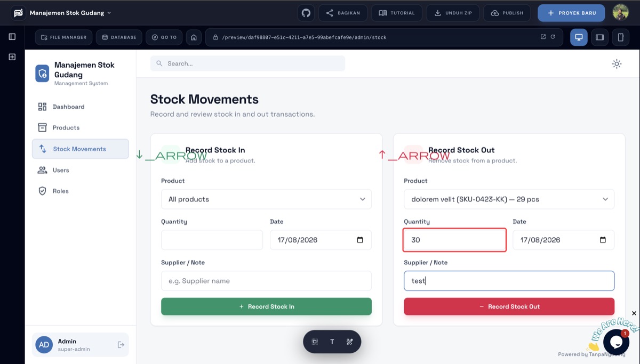Click the Manajemen Stok Gudang shield logo

(42, 74)
